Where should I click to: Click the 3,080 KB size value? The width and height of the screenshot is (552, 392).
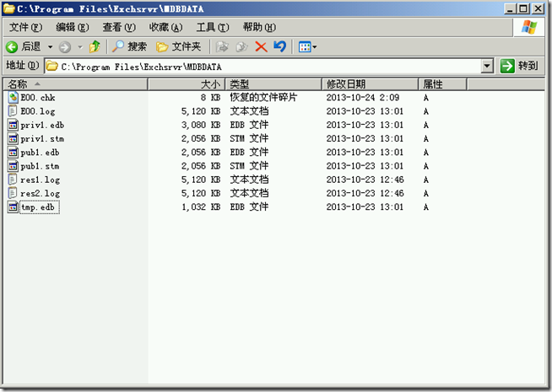pos(201,125)
